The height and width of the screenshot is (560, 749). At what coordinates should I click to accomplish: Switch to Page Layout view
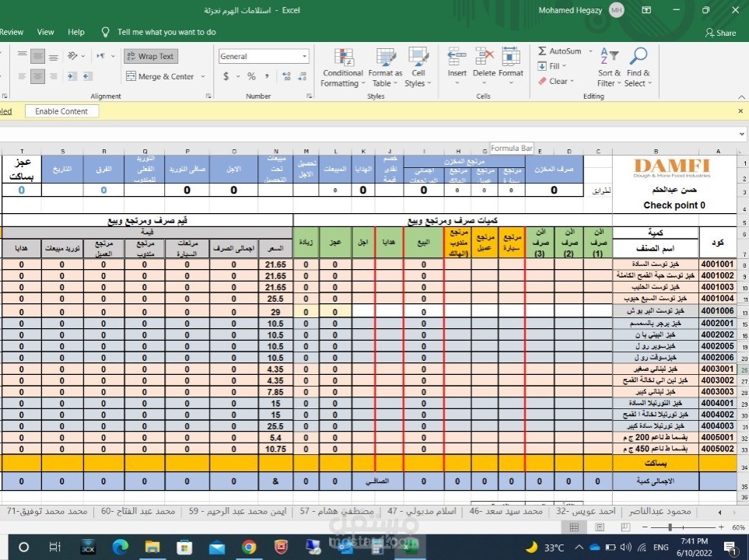pyautogui.click(x=600, y=527)
